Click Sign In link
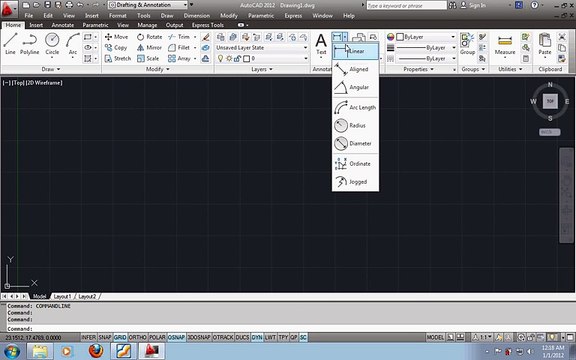Viewport: 576px width, 360px height. tap(477, 5)
